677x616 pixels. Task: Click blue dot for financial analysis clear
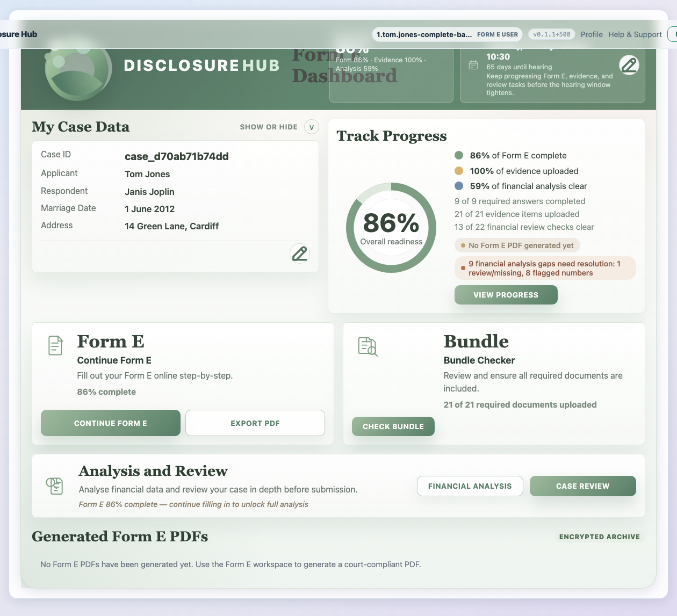[x=459, y=186]
